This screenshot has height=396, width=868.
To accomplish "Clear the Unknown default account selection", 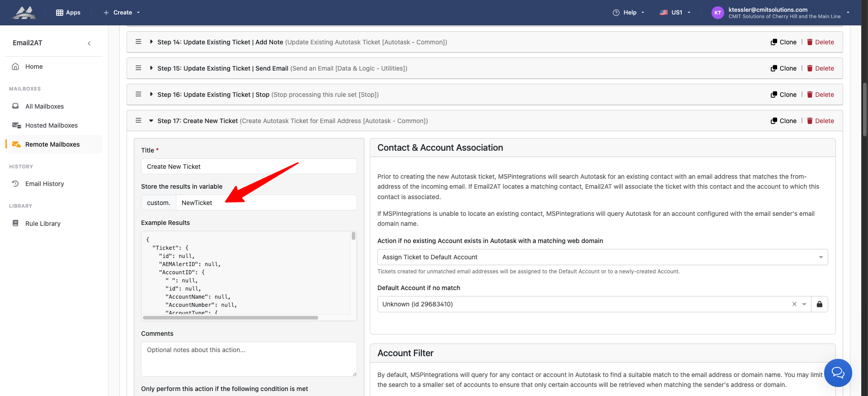I will [x=794, y=304].
